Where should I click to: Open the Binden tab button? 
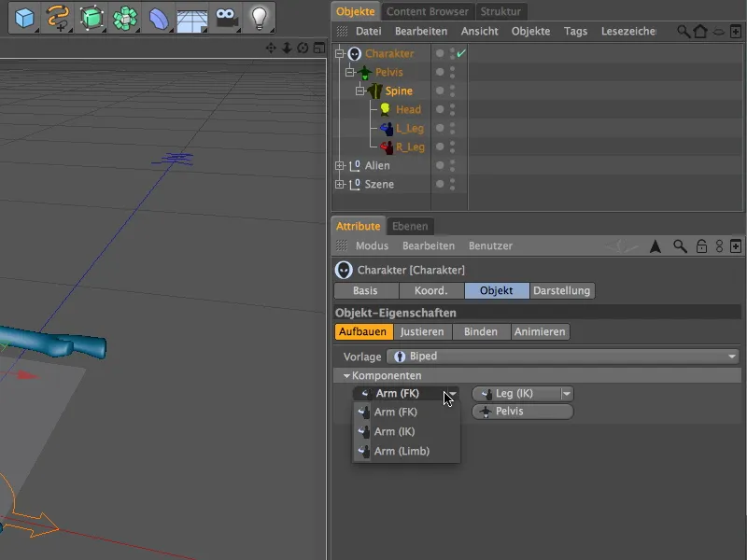click(481, 332)
